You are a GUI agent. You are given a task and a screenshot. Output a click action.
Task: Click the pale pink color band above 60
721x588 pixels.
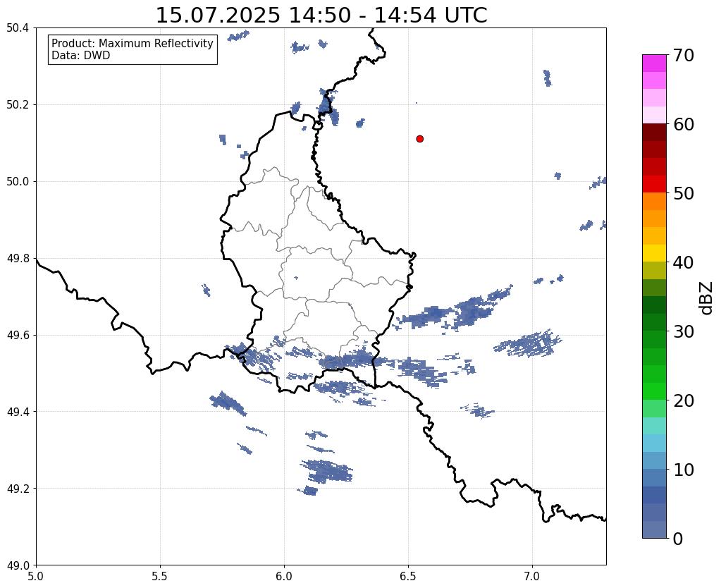pyautogui.click(x=654, y=115)
